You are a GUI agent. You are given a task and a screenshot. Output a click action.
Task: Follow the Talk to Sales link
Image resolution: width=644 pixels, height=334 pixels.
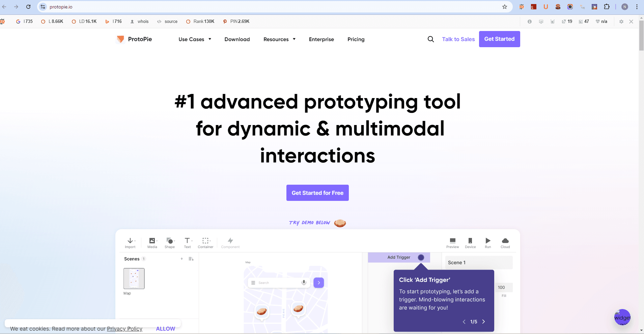click(x=458, y=39)
